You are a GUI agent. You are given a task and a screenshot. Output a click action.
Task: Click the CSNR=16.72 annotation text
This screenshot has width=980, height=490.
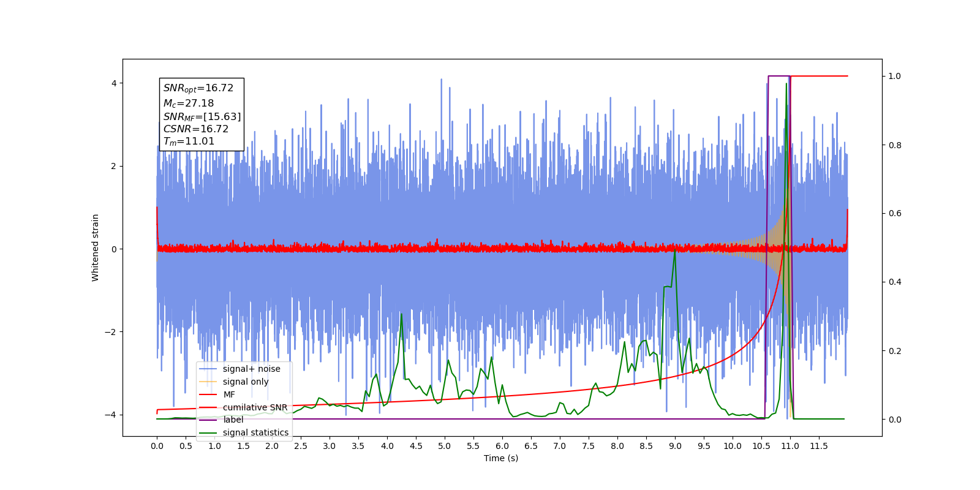point(195,129)
